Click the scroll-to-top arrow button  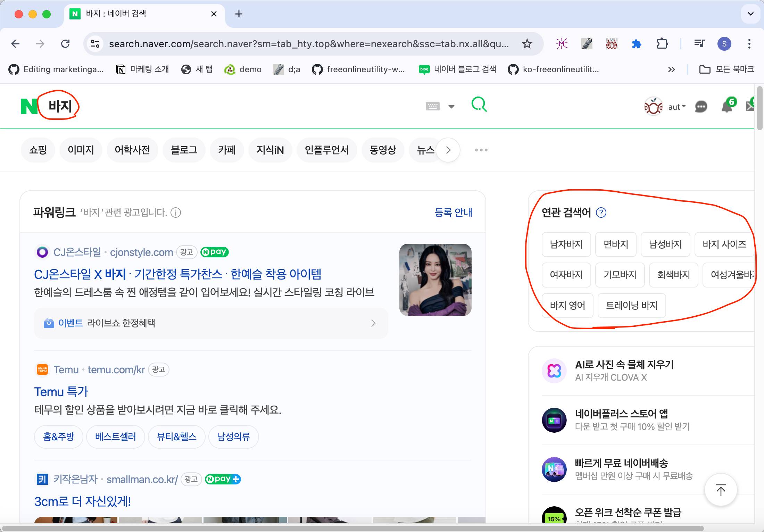[x=721, y=490]
